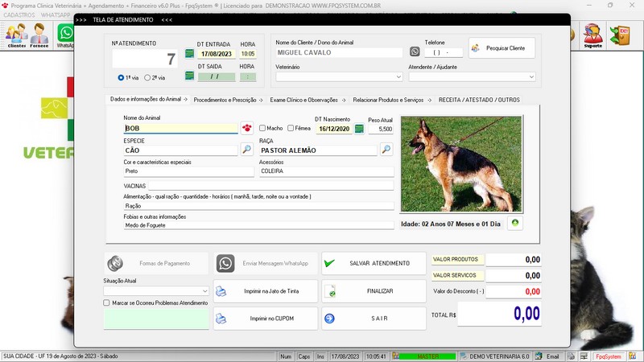
Task: Click green icon below the dog photo
Action: (516, 223)
